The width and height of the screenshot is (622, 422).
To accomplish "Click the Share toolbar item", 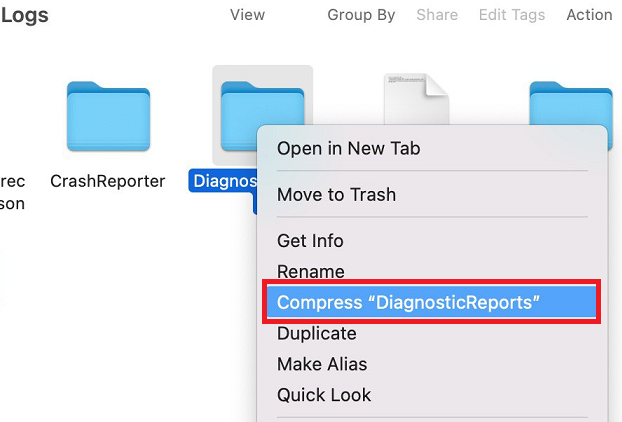I will [436, 15].
